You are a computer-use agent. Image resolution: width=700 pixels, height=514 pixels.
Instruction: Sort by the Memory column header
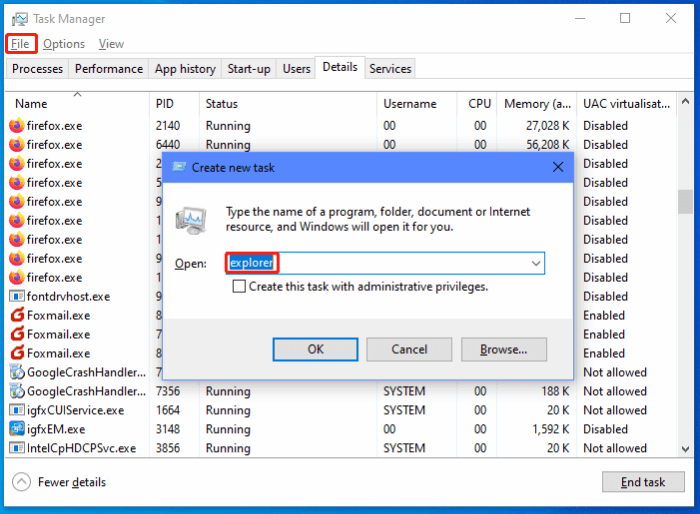point(537,104)
